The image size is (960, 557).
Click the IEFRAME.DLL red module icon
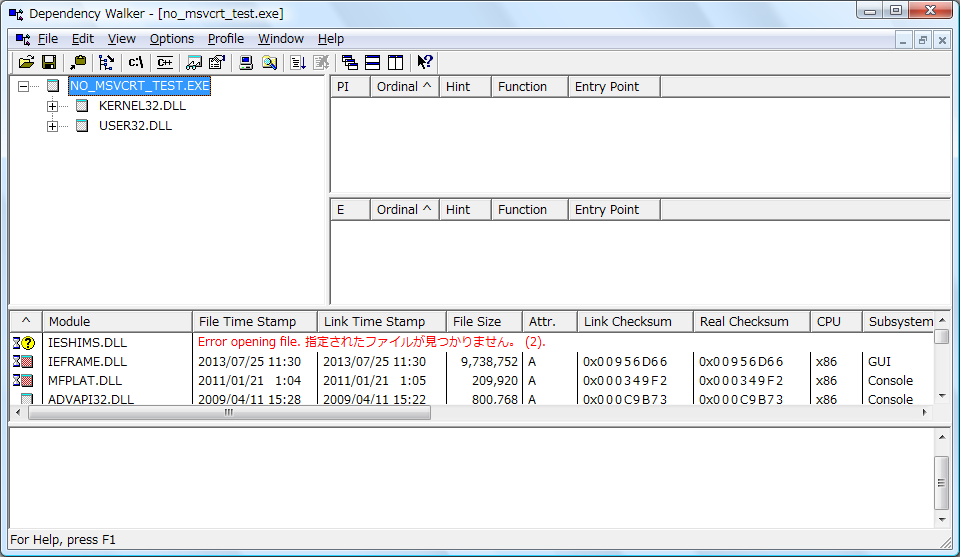[x=27, y=362]
